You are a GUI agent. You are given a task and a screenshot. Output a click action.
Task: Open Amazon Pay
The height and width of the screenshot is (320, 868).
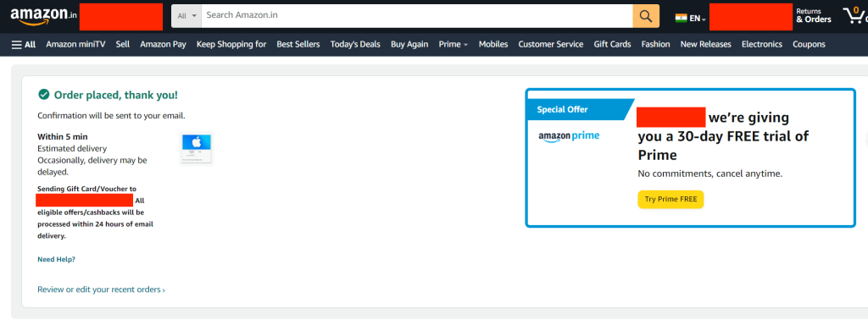(x=163, y=44)
